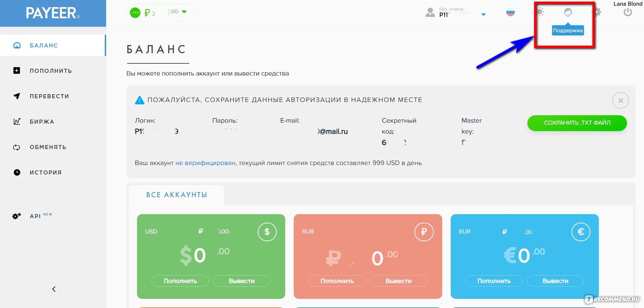
Task: Click Сохранить .TXT файл button
Action: click(577, 123)
